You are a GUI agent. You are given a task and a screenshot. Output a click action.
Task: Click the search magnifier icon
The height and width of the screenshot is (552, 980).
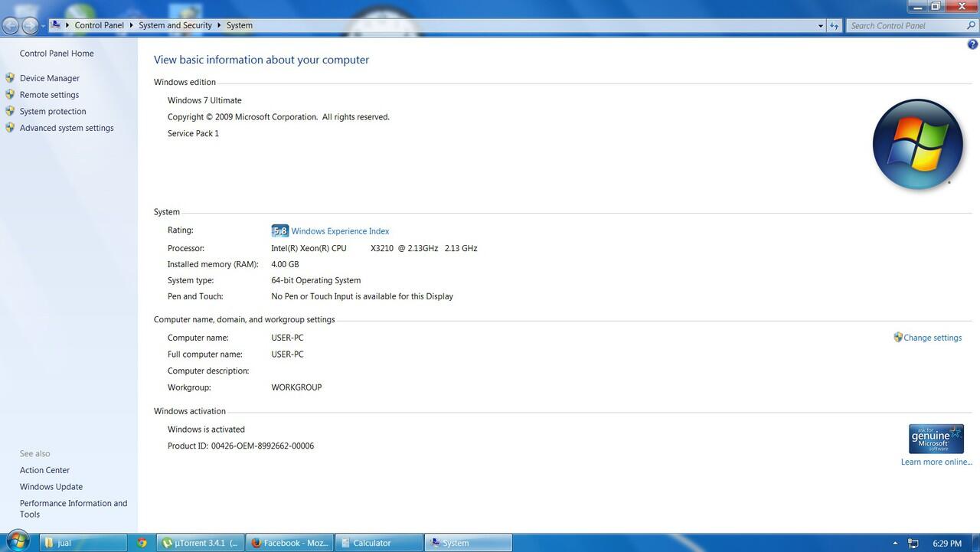click(972, 25)
